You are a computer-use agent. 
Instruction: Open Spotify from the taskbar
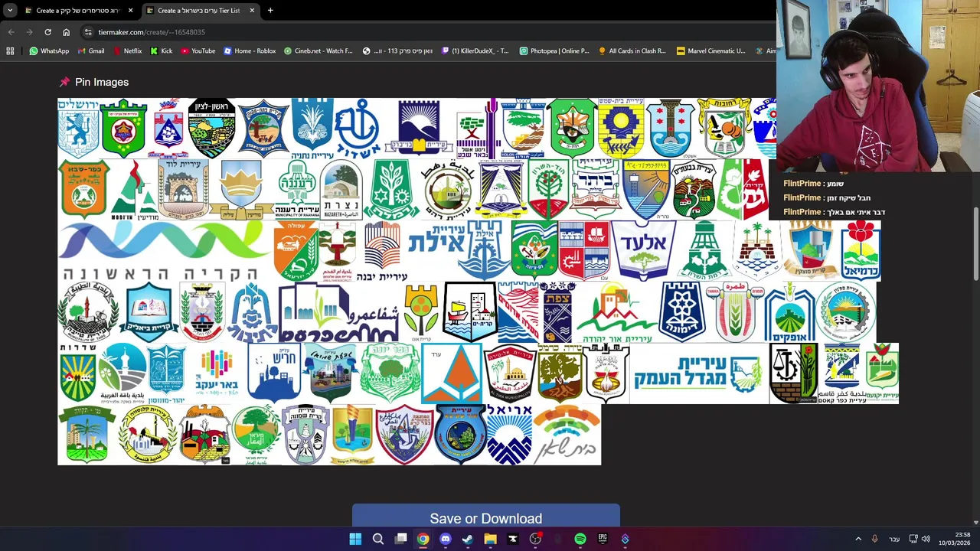pos(580,540)
